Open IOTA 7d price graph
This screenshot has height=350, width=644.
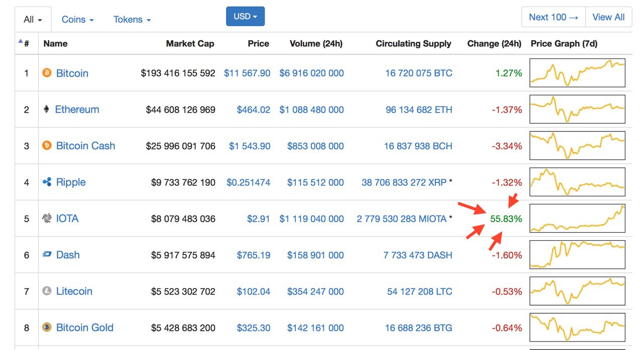click(x=577, y=218)
